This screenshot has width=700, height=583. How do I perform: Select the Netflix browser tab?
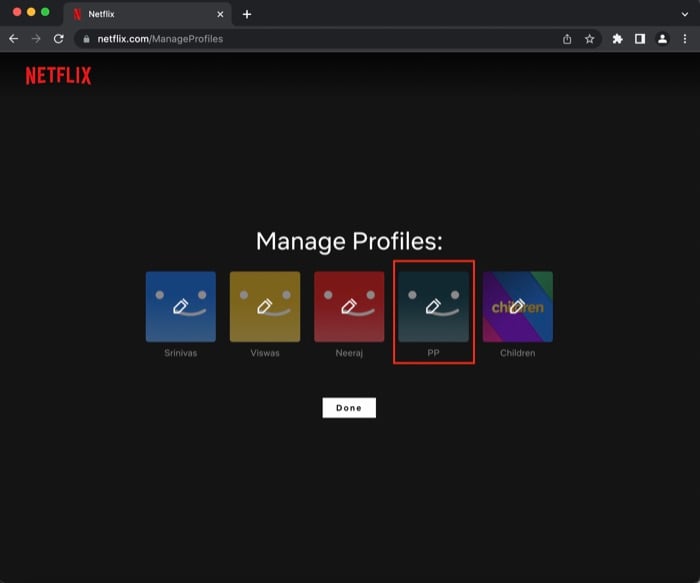(x=147, y=14)
